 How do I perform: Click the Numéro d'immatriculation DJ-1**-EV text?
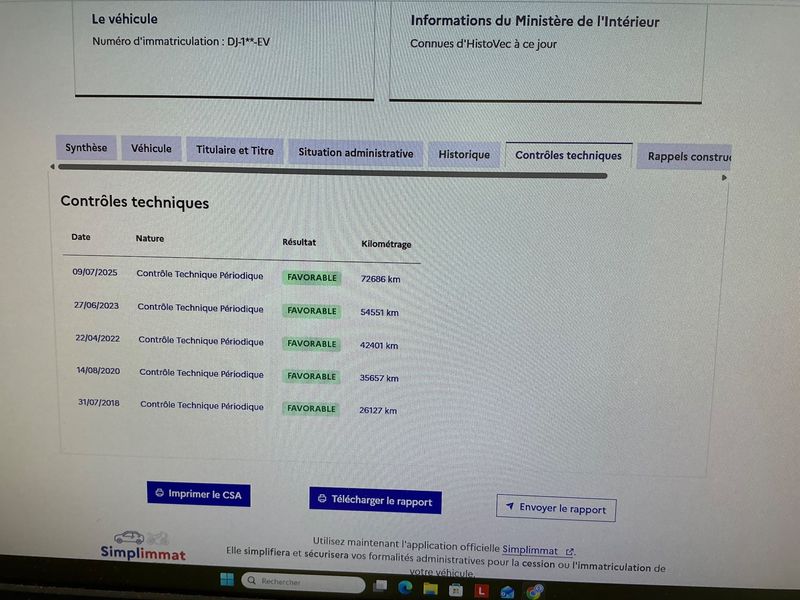coord(181,42)
